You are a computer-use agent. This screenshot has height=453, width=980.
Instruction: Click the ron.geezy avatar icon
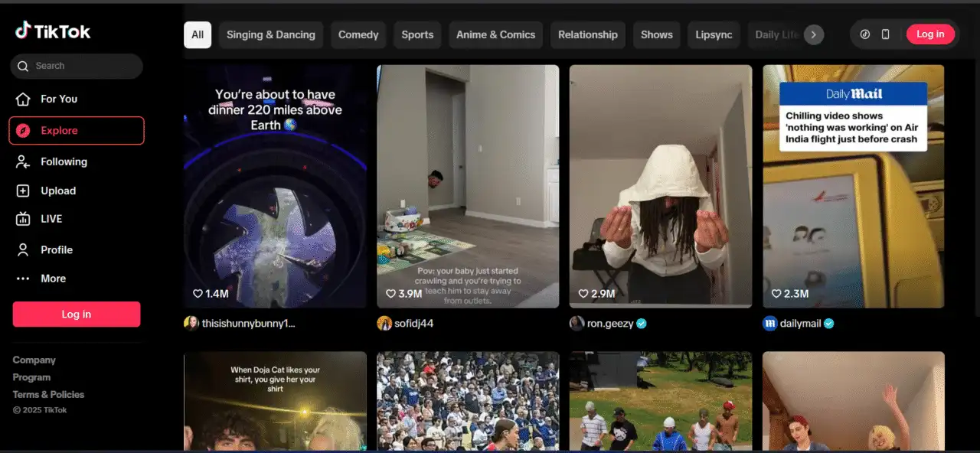click(x=577, y=323)
